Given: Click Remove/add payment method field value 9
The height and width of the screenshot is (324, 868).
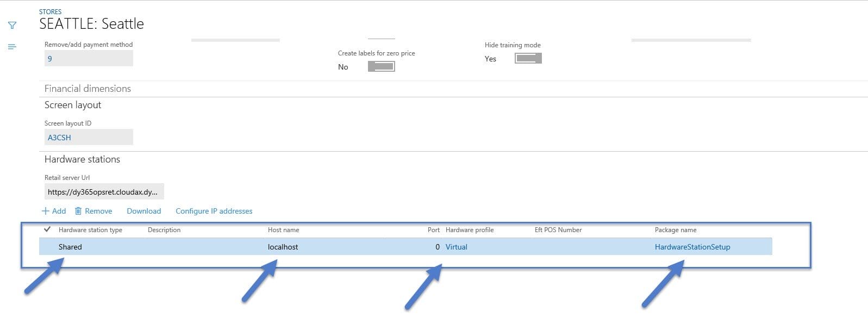Looking at the screenshot, I should coord(88,59).
